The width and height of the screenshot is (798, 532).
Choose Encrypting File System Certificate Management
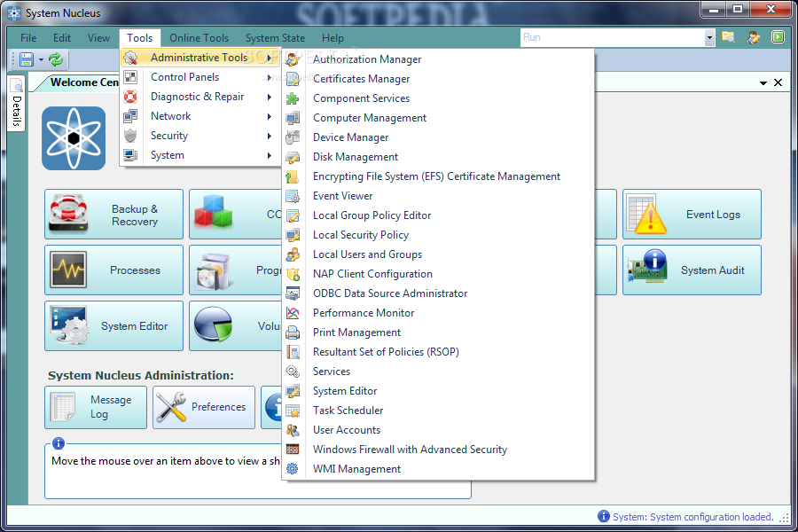[x=438, y=176]
